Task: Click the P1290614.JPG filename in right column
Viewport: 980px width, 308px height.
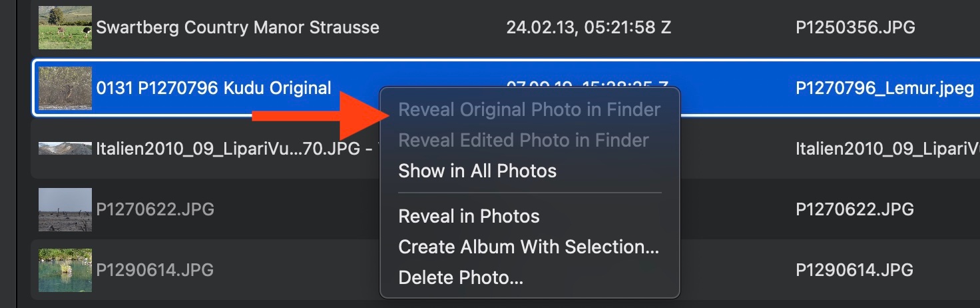Action: 854,270
